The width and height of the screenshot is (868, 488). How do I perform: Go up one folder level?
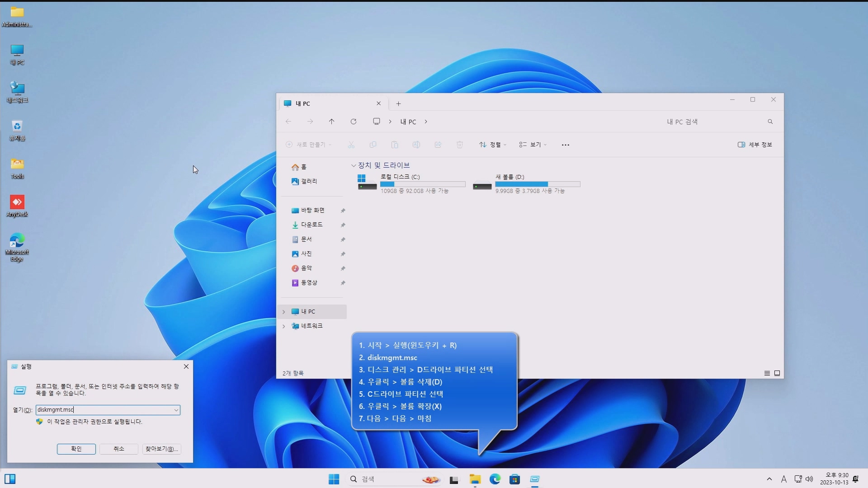[331, 122]
